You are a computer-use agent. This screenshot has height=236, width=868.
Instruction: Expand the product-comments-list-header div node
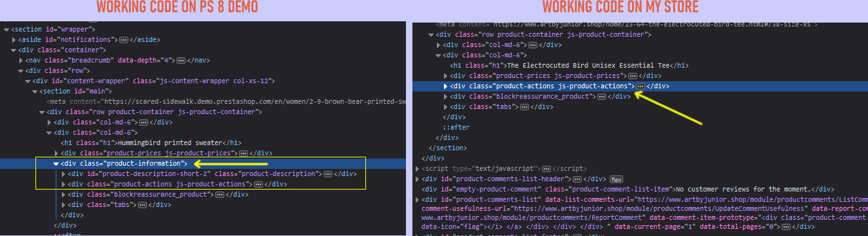(418, 179)
